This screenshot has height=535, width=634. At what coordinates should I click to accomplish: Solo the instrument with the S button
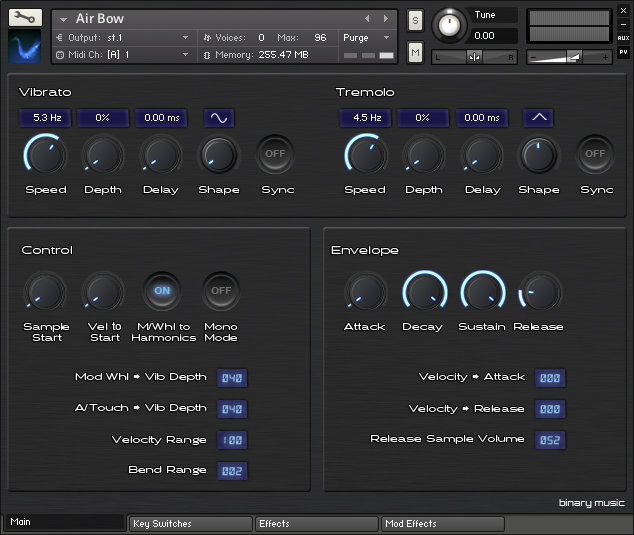point(415,20)
